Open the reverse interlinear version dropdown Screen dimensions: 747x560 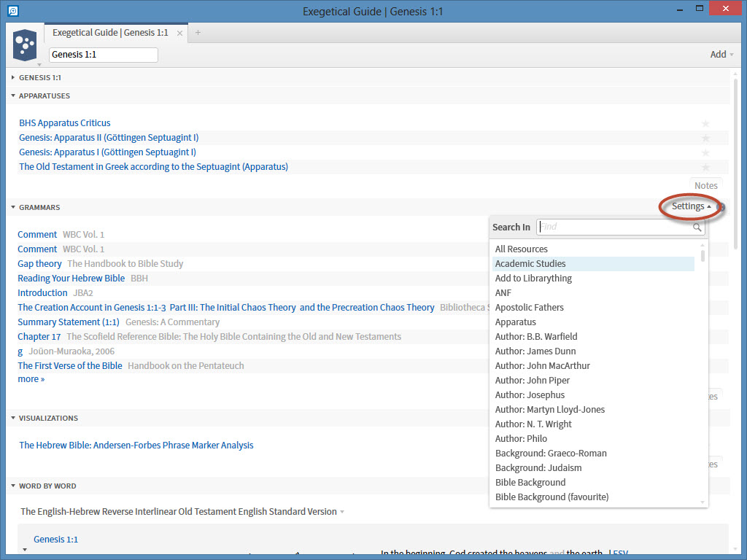[x=342, y=512]
